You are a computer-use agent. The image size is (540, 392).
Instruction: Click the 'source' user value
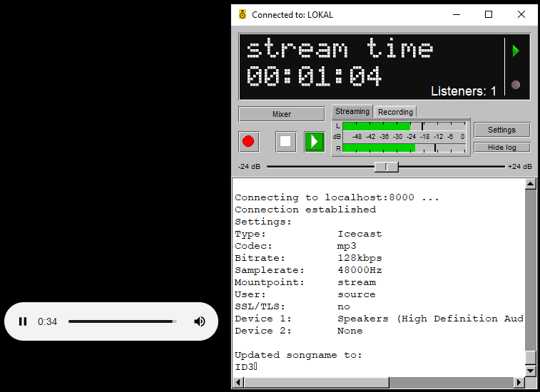357,294
